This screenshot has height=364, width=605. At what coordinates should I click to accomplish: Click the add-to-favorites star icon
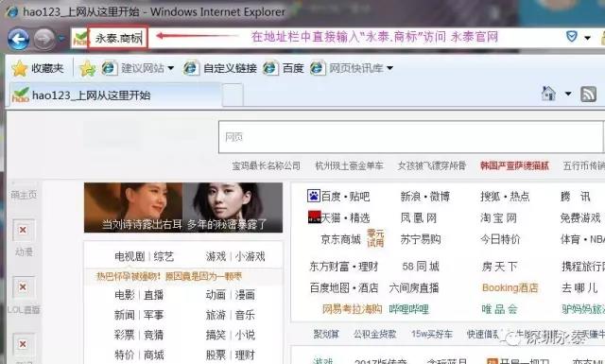click(x=88, y=68)
